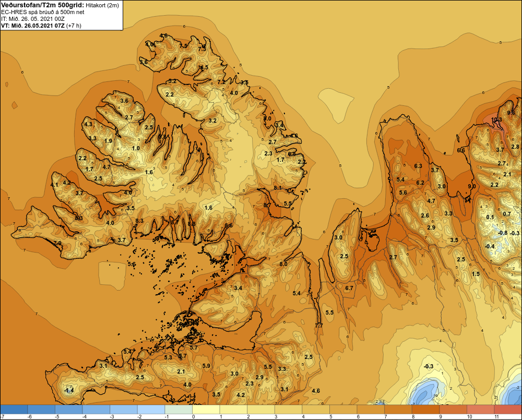
Task: Click the legend color band between 6 and 7
Action: (x=371, y=409)
